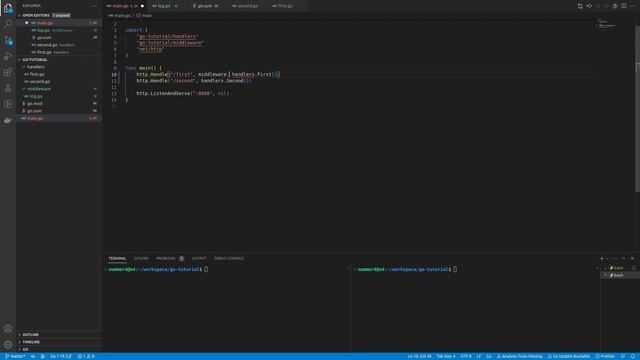640x360 pixels.
Task: Select log.go in the Open Editors list
Action: (59, 30)
